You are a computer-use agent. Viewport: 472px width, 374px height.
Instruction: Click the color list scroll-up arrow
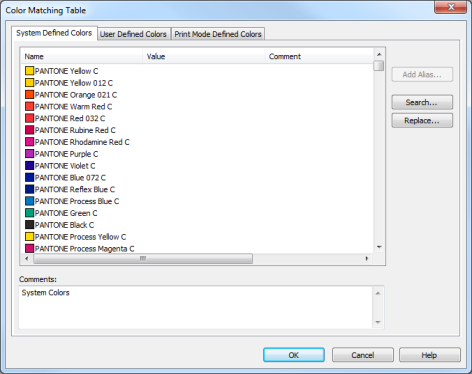tap(379, 54)
